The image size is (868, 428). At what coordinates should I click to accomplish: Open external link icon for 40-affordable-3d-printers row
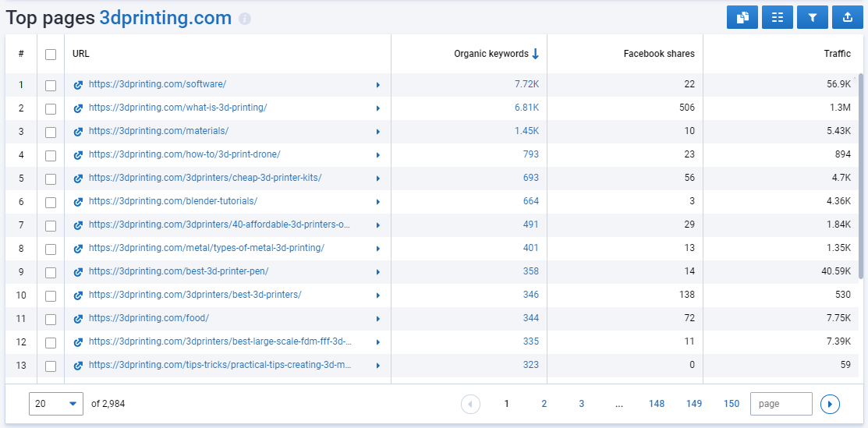[78, 225]
